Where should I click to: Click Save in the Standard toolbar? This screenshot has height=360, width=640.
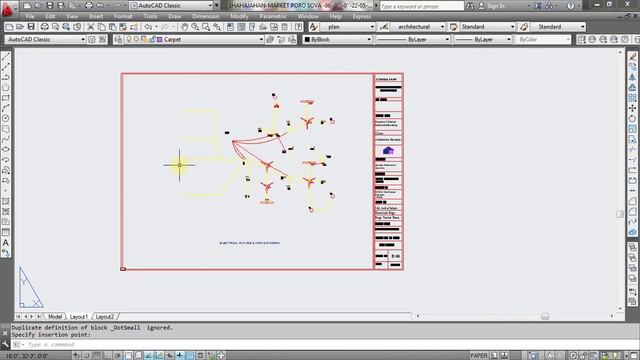click(x=31, y=27)
